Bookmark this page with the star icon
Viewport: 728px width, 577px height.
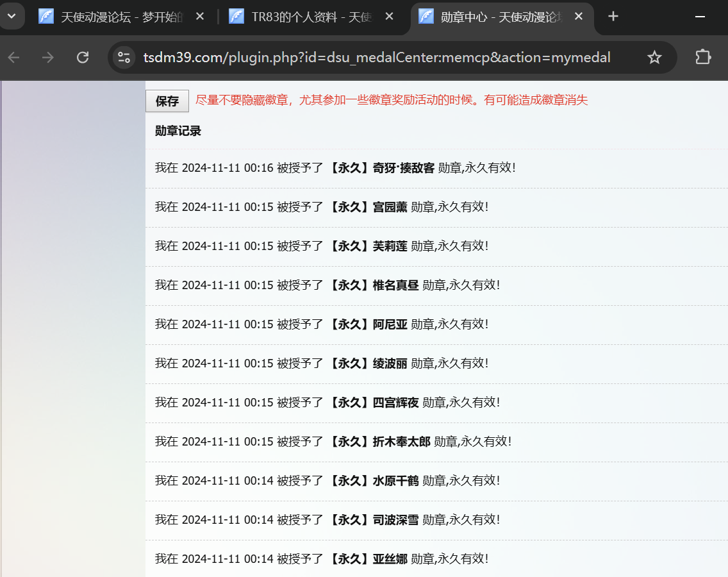[654, 58]
